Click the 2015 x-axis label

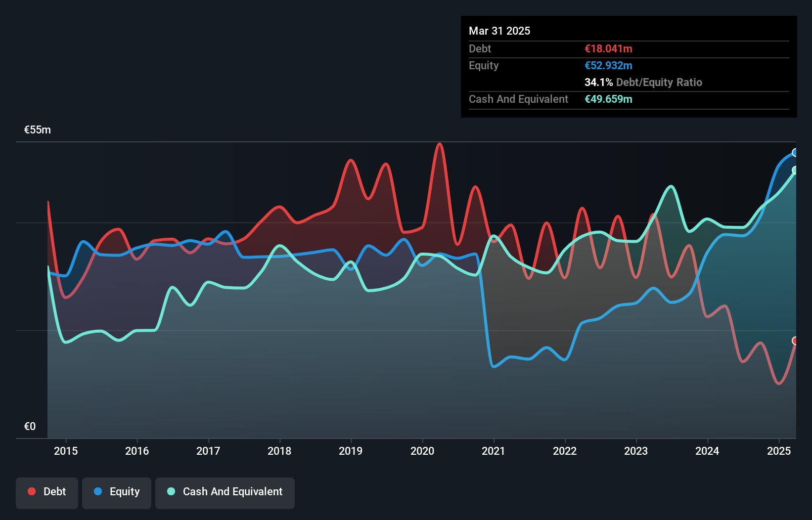(x=66, y=451)
